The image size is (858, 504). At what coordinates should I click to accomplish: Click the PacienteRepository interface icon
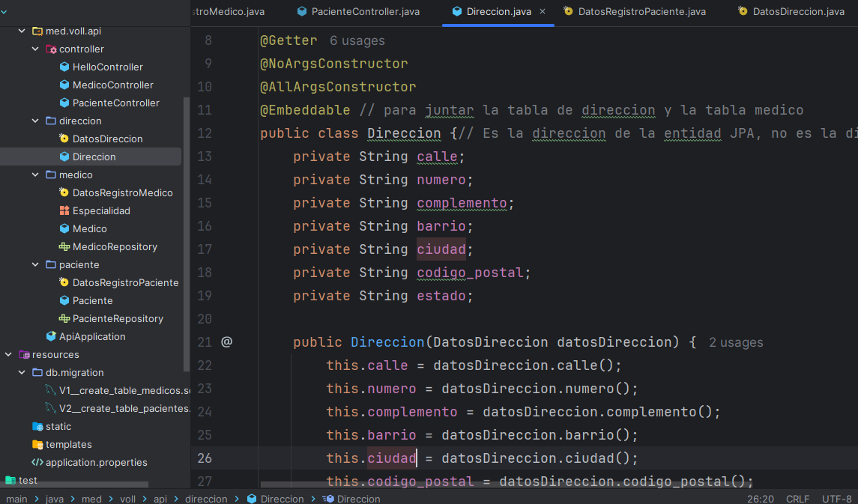[64, 318]
